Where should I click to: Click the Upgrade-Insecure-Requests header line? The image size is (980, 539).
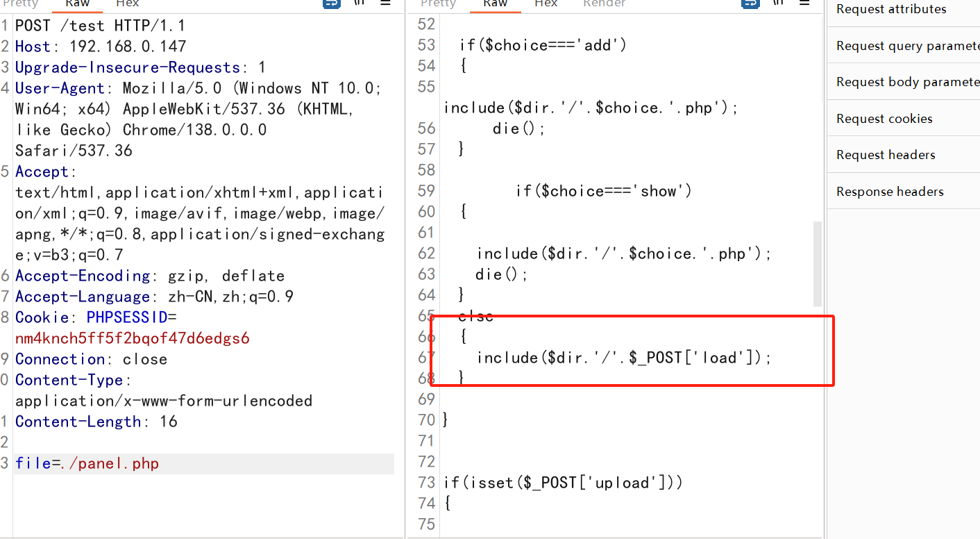pos(140,67)
